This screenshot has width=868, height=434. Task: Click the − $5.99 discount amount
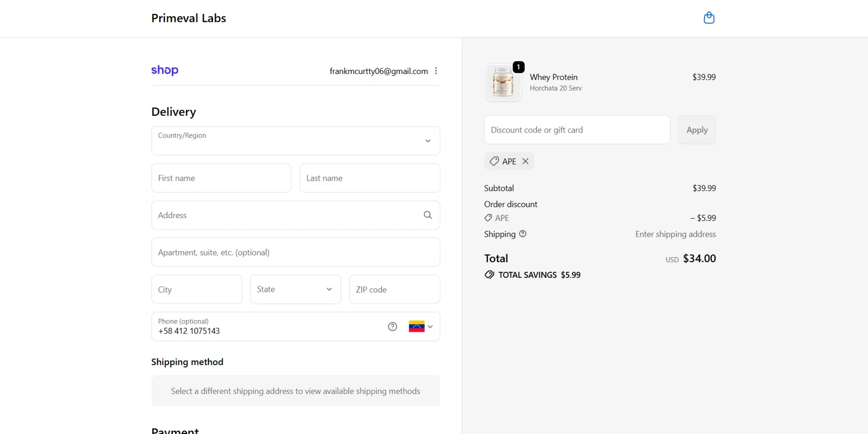703,218
